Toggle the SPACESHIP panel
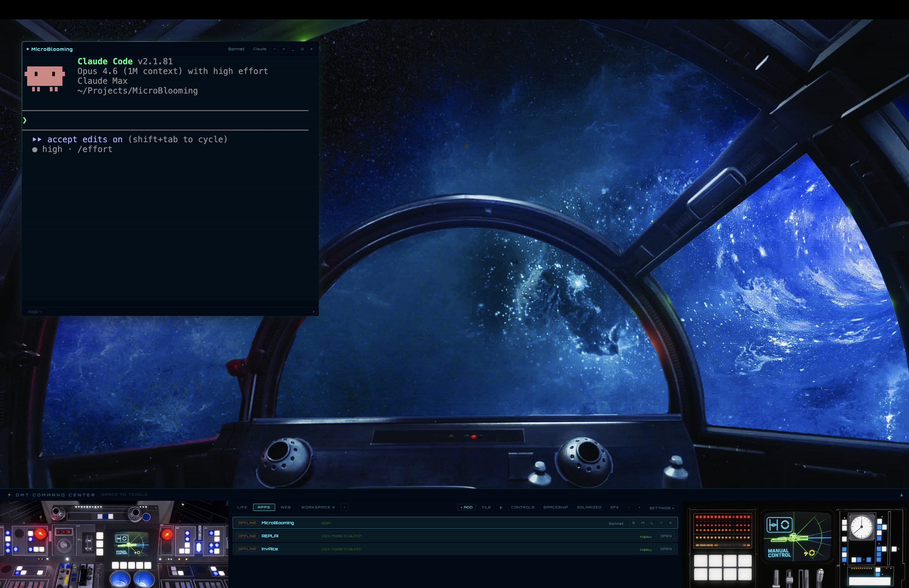This screenshot has width=909, height=588. click(x=556, y=507)
